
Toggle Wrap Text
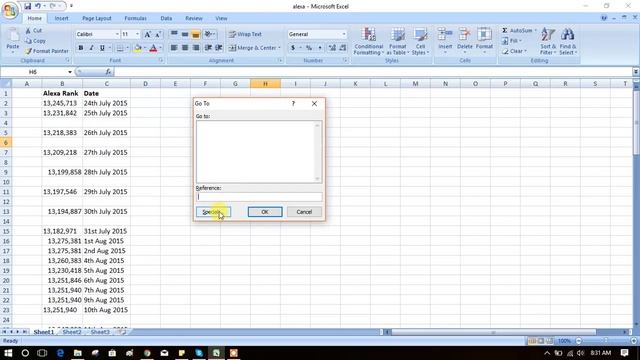coord(245,34)
